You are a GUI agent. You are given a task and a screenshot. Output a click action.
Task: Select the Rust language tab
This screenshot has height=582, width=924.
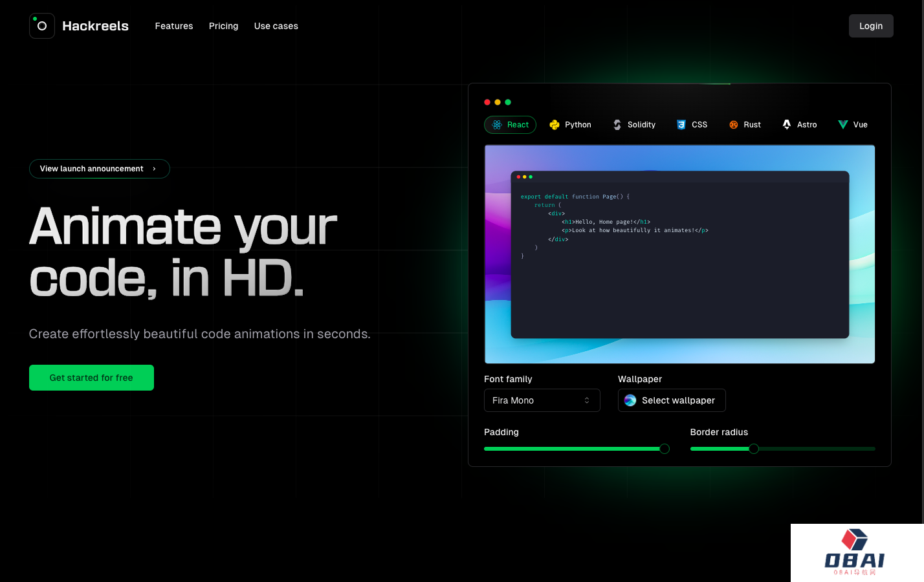[745, 125]
